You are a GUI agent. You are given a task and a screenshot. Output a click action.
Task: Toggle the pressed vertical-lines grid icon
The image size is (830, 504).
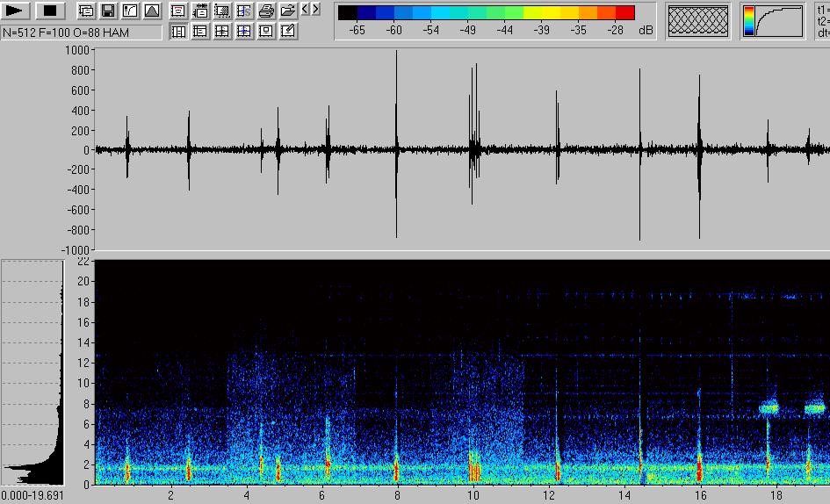(x=178, y=31)
